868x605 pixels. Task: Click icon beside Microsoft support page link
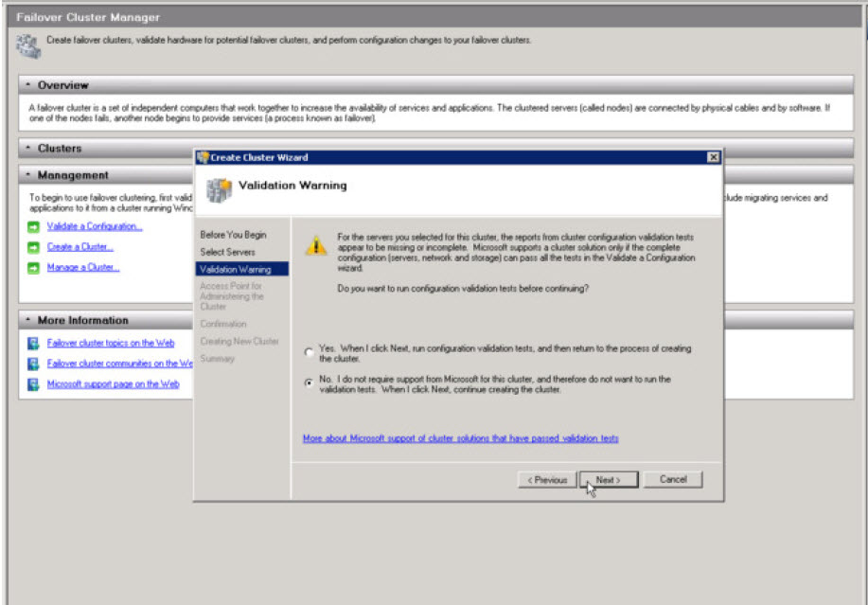33,384
